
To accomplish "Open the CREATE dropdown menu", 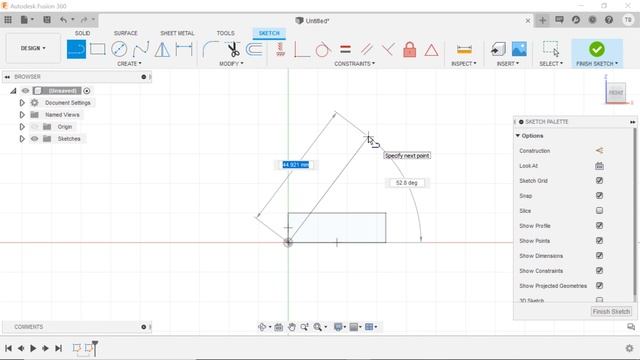I will 129,64.
